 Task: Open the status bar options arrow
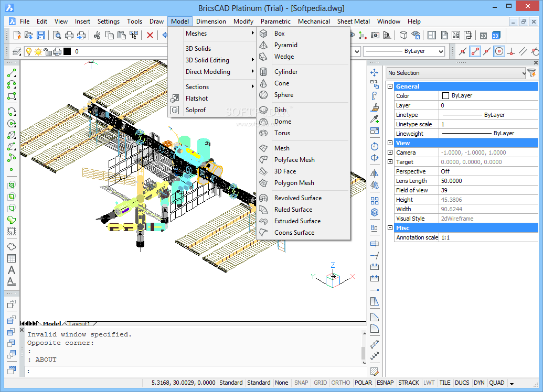tap(512, 383)
